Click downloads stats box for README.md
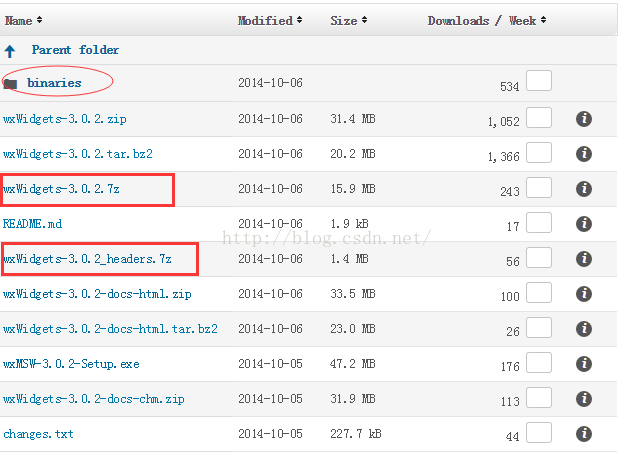This screenshot has width=635, height=455. 539,223
